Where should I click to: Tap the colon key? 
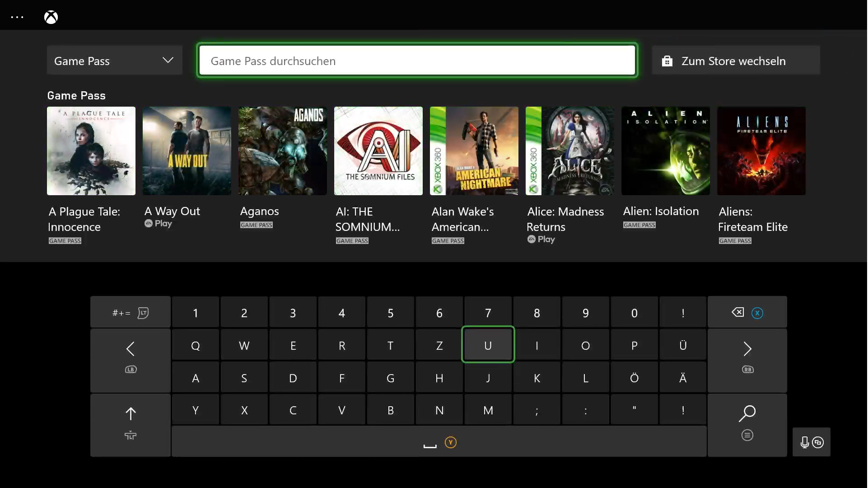[x=586, y=410]
